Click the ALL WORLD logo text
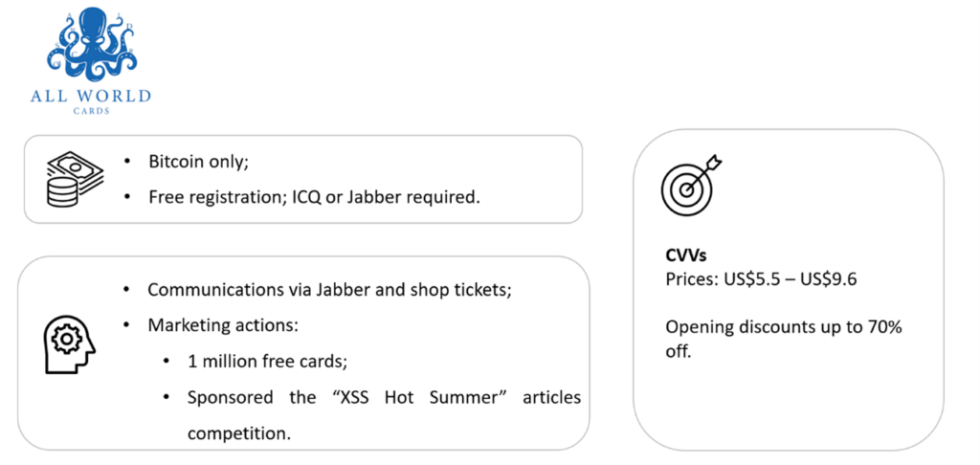Image resolution: width=980 pixels, height=465 pixels. click(x=91, y=97)
